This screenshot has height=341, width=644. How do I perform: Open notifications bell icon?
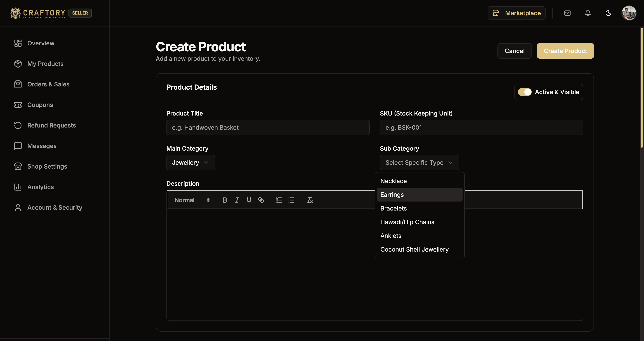click(588, 13)
